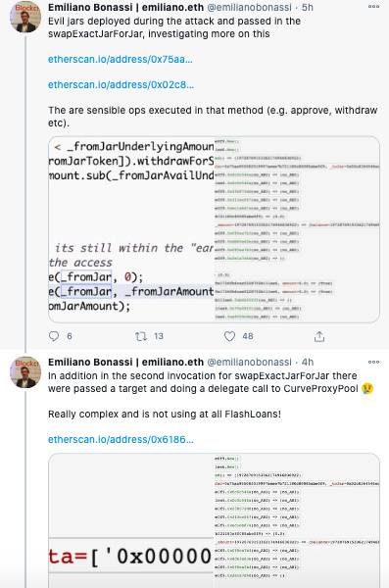Open etherscan.io/address/0x6186 link
This screenshot has height=588, width=389.
(x=121, y=439)
